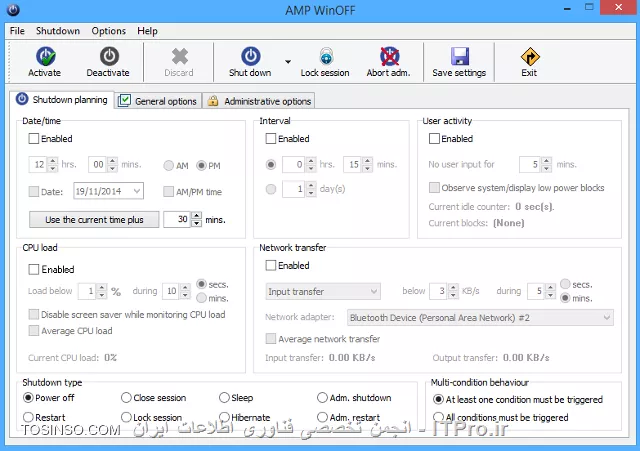Check Disable screen saver while monitoring CPU load
The height and width of the screenshot is (451, 640).
34,314
